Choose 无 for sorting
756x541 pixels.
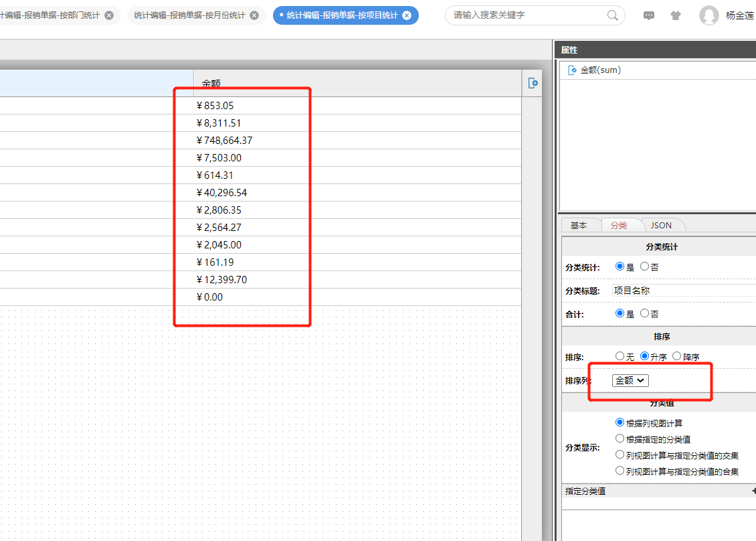click(620, 356)
